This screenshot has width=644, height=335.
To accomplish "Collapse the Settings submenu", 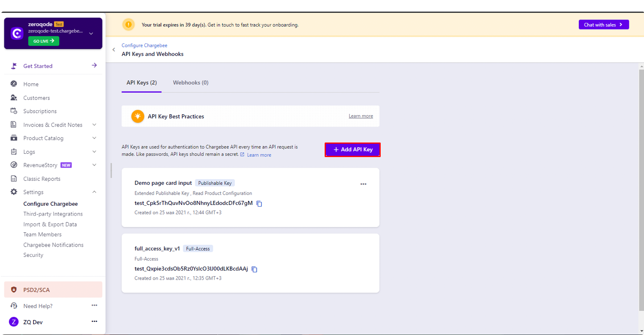I will [x=94, y=192].
